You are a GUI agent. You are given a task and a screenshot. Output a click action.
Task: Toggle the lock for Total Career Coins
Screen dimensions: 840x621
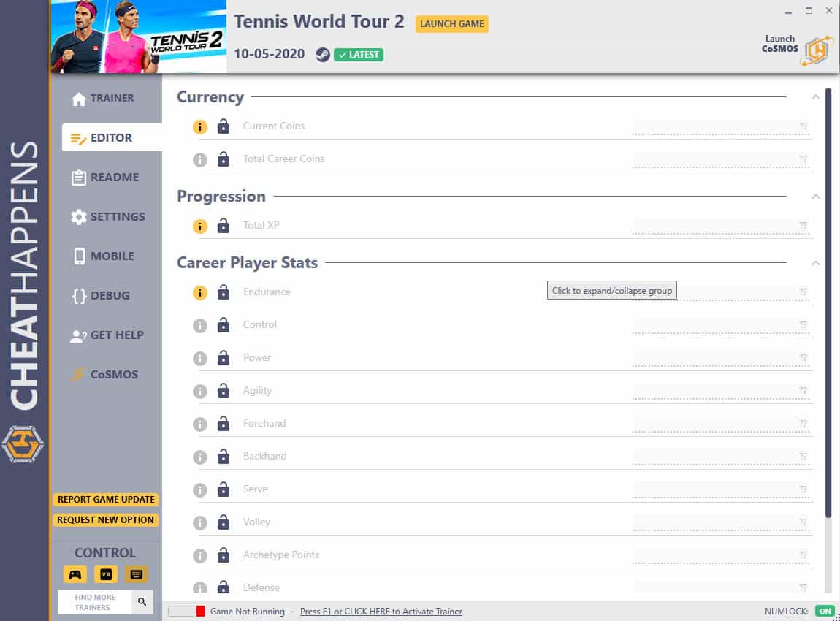point(224,159)
